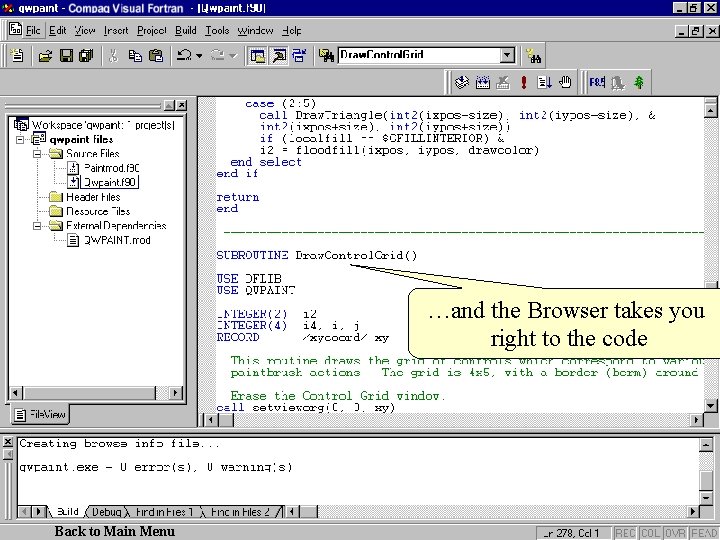Click the F&S Fortran toolbar icon
This screenshot has width=720, height=540.
(597, 83)
